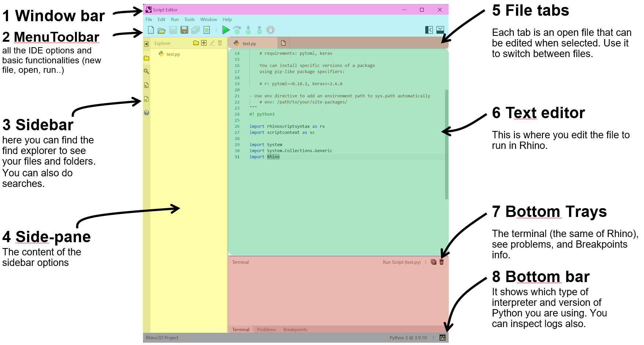Open a file using the open folder toolbar icon
Screen dimensions: 644x345
[162, 30]
